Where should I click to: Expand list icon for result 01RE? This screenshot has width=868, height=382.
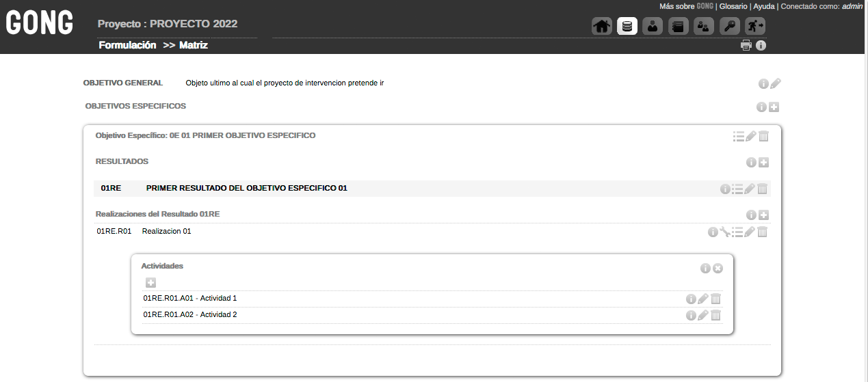point(737,189)
